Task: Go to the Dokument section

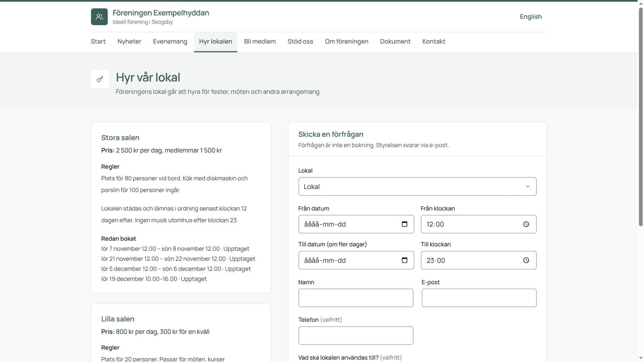Action: (x=395, y=41)
